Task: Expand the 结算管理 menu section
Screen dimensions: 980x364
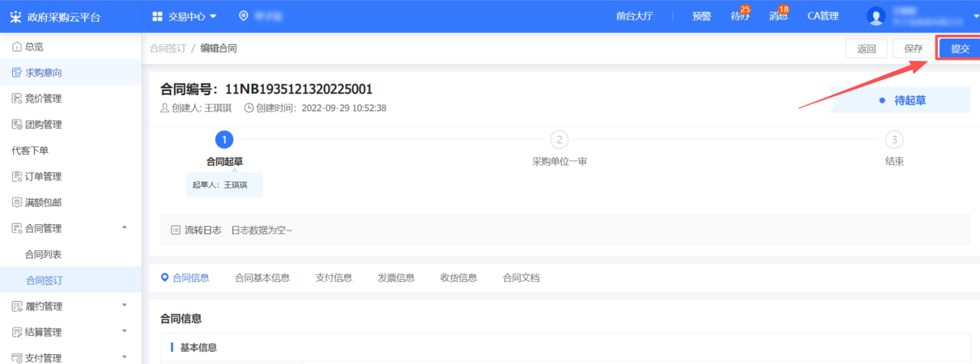Action: coord(124,332)
